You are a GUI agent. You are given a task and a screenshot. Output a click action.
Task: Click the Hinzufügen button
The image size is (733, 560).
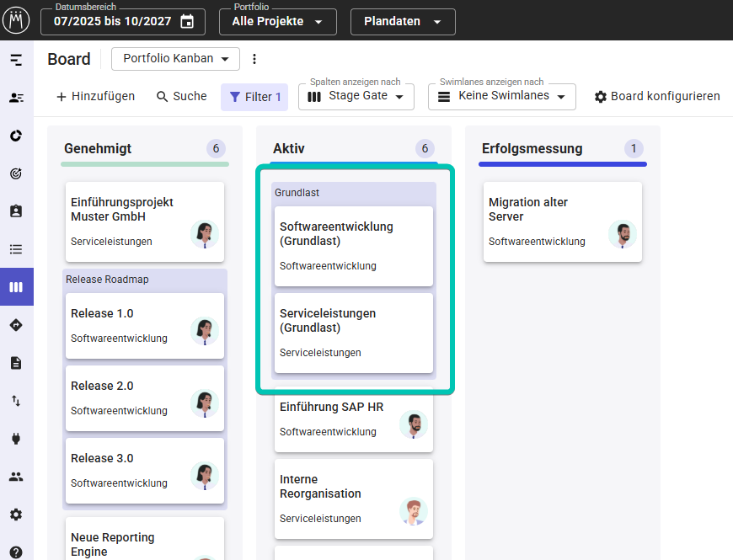(x=95, y=97)
